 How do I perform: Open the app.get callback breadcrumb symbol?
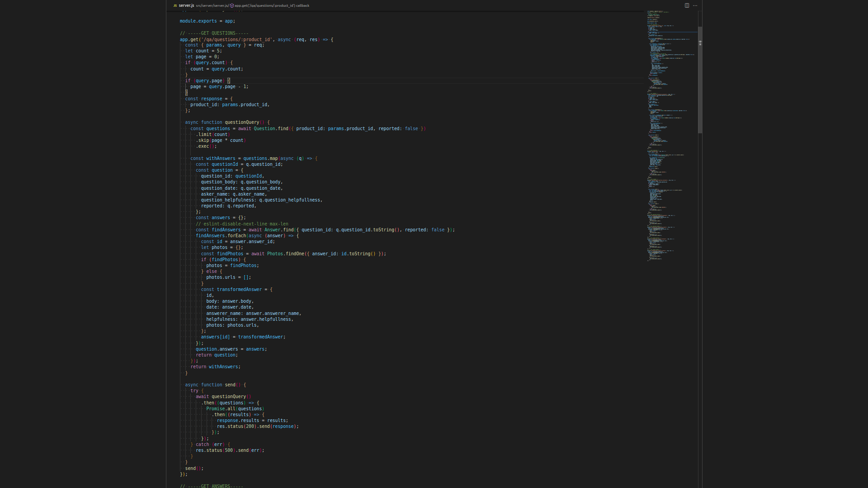(x=272, y=5)
